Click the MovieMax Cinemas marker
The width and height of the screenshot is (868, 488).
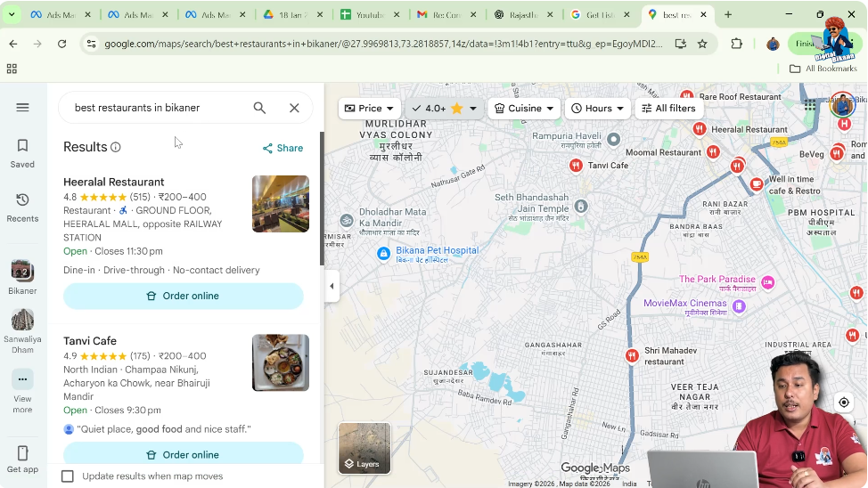(x=739, y=306)
